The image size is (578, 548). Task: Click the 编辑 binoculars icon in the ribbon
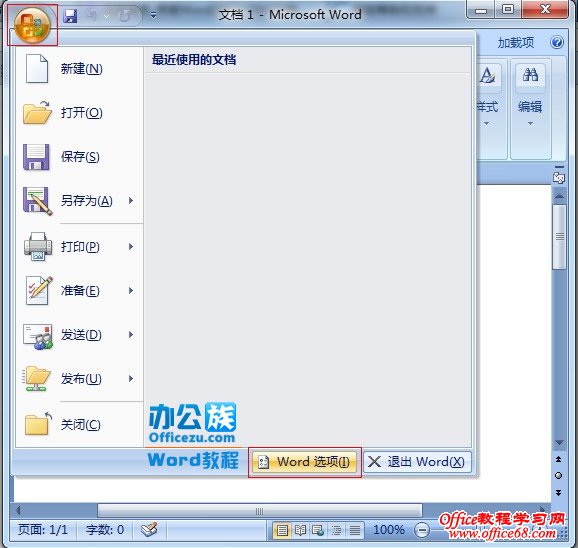pos(530,76)
